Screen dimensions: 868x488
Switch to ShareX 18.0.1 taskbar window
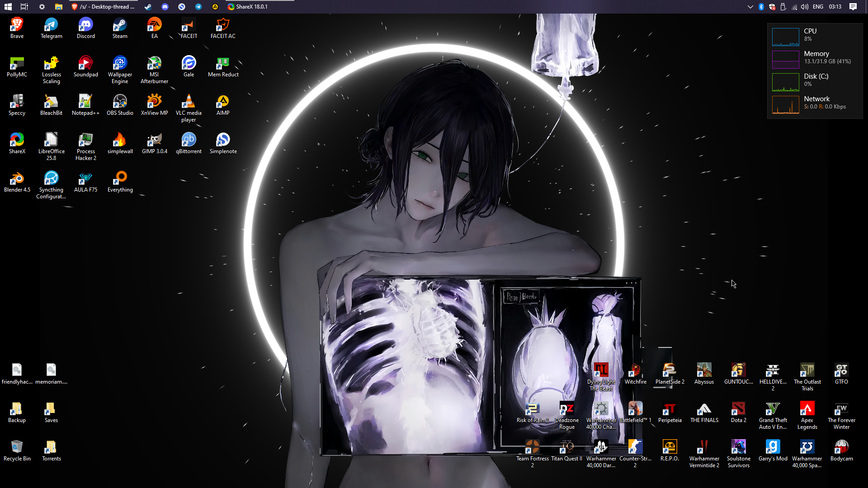pos(248,7)
